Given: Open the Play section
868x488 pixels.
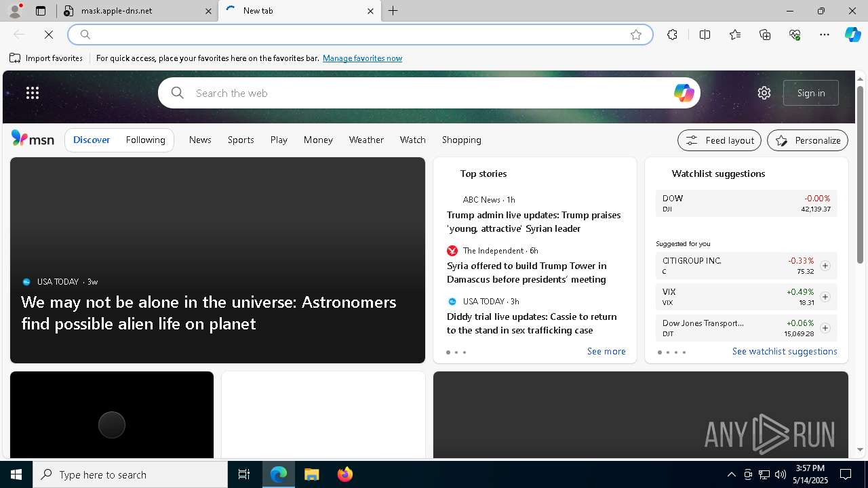Looking at the screenshot, I should (279, 140).
